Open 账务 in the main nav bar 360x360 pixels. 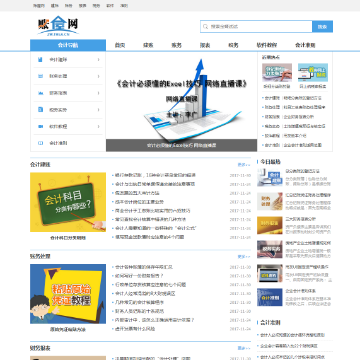(x=176, y=45)
